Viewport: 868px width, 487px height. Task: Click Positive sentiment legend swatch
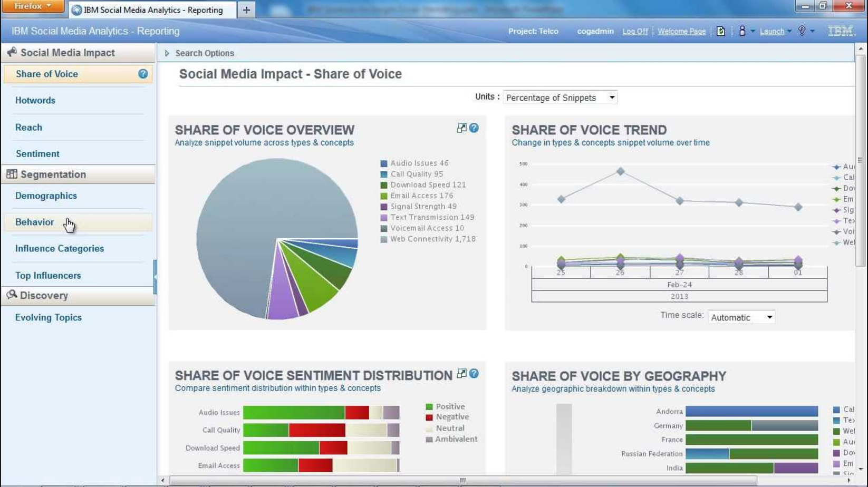pos(429,407)
